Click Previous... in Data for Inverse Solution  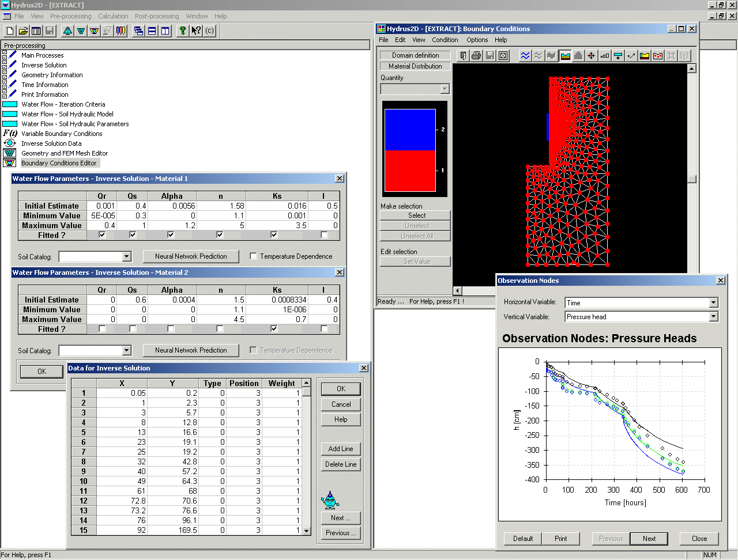pos(341,533)
